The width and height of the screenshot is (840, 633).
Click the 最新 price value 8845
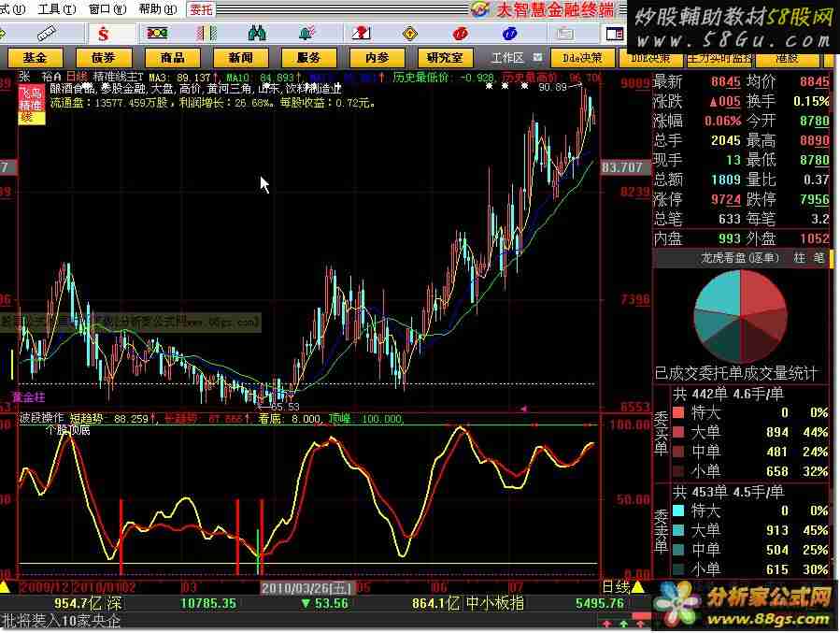725,81
